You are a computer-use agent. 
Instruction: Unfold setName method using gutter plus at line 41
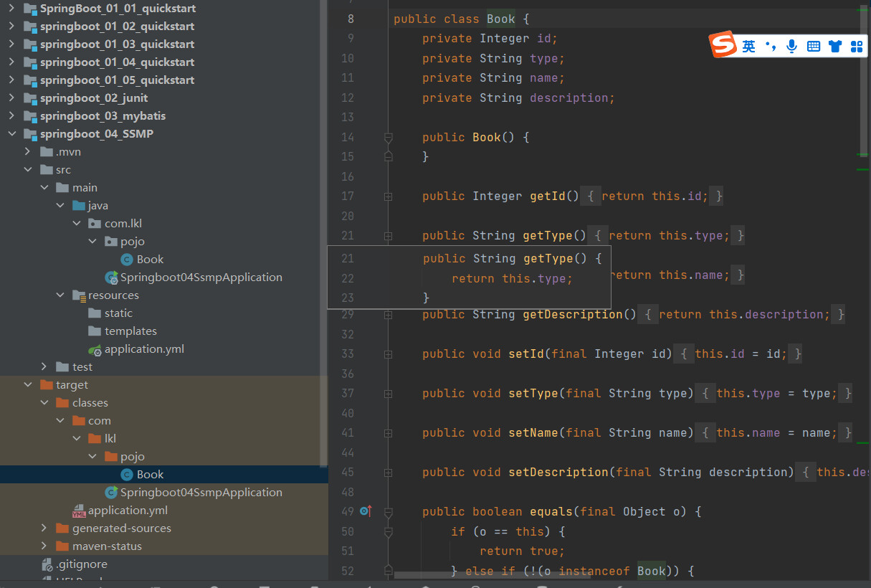388,433
